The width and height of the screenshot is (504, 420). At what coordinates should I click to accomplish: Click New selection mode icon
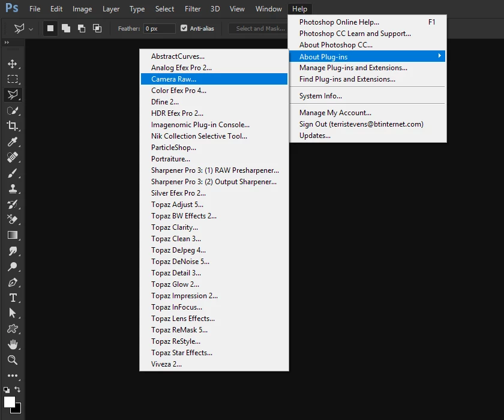(50, 28)
